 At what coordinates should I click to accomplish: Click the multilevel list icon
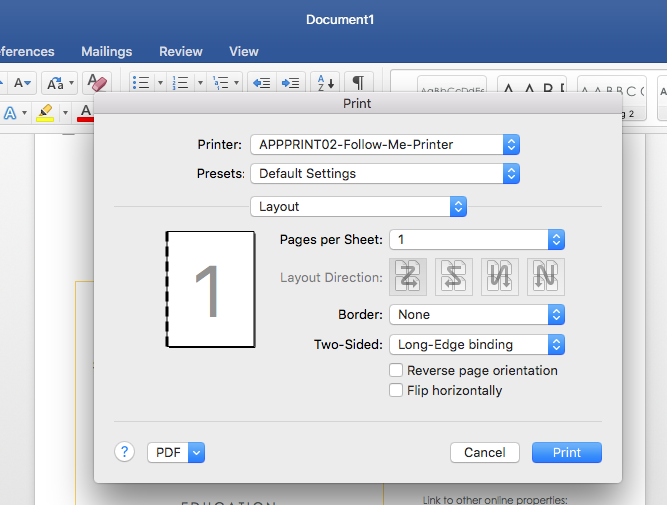220,83
